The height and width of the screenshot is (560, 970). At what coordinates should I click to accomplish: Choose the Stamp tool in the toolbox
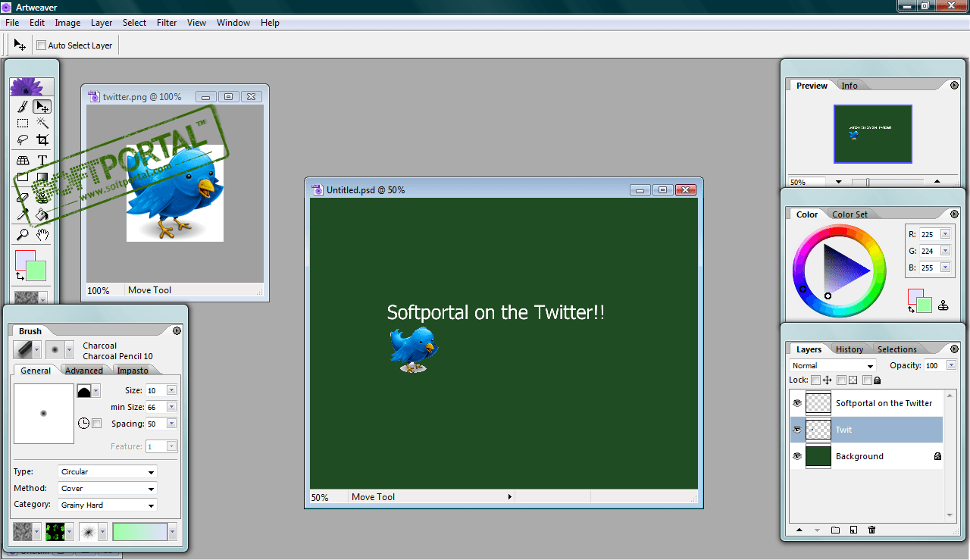[x=42, y=197]
